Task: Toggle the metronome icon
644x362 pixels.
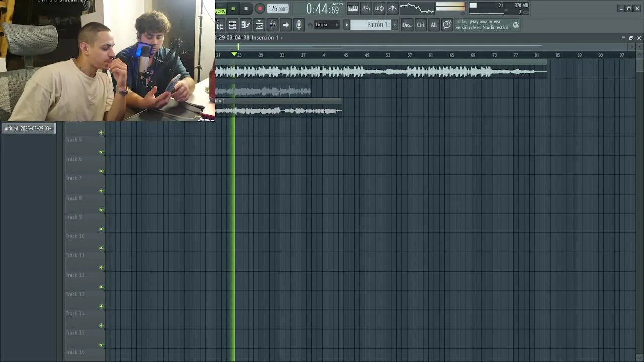Action: [392, 8]
